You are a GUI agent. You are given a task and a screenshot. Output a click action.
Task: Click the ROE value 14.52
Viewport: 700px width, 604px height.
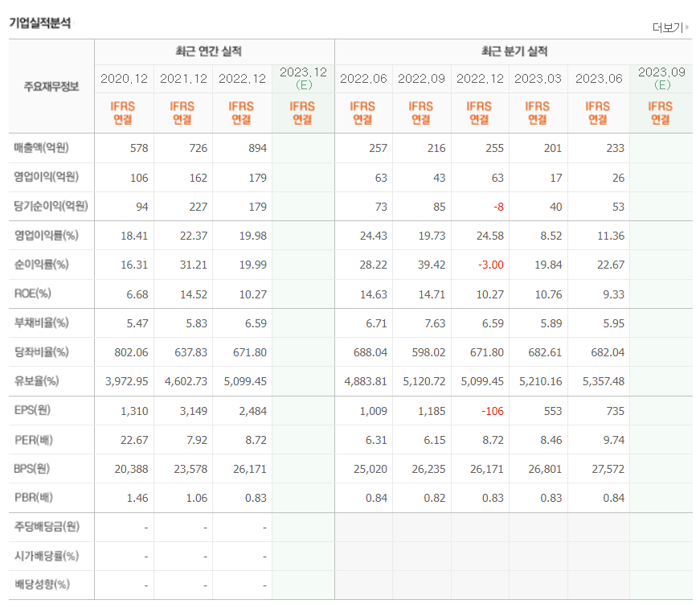194,294
